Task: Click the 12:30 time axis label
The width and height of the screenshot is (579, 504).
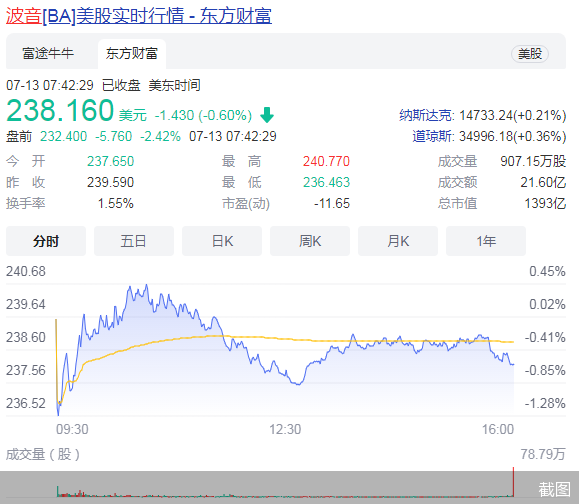Action: tap(285, 429)
